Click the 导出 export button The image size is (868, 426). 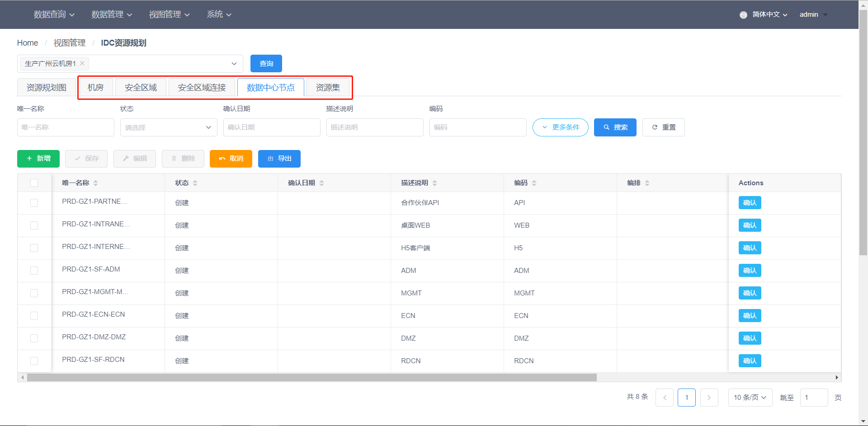pos(279,159)
